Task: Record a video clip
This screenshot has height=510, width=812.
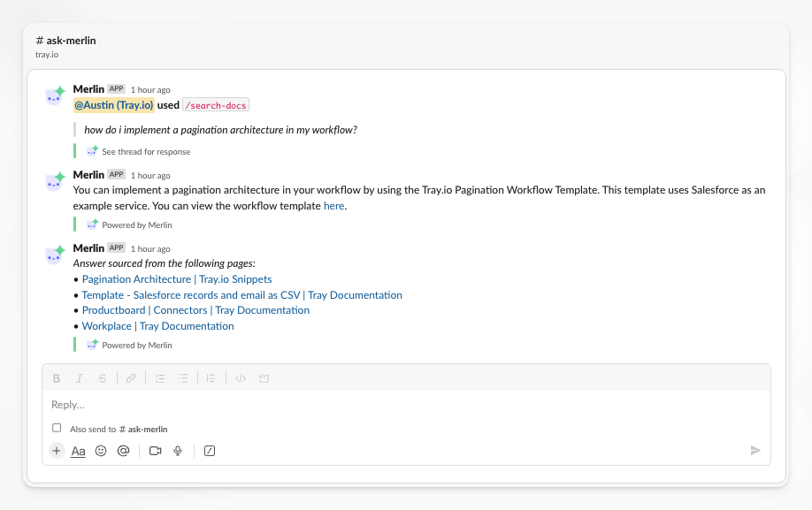Action: pos(156,451)
